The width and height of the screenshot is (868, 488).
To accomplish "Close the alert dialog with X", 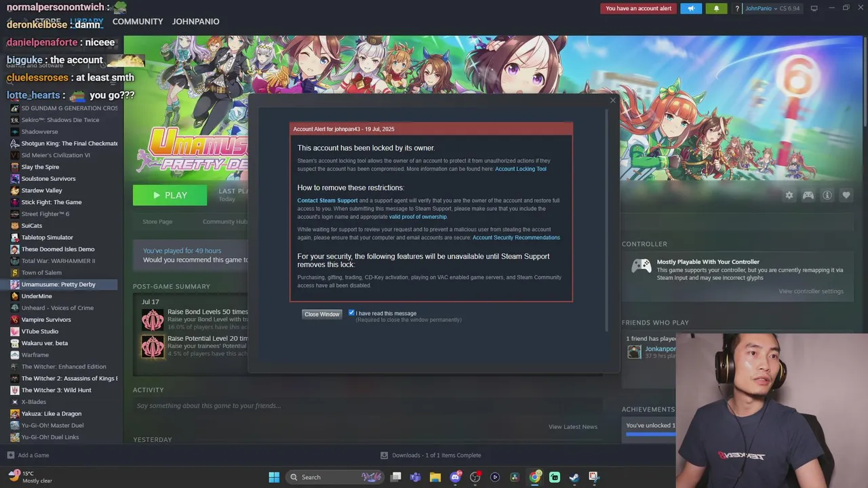I will tap(613, 100).
